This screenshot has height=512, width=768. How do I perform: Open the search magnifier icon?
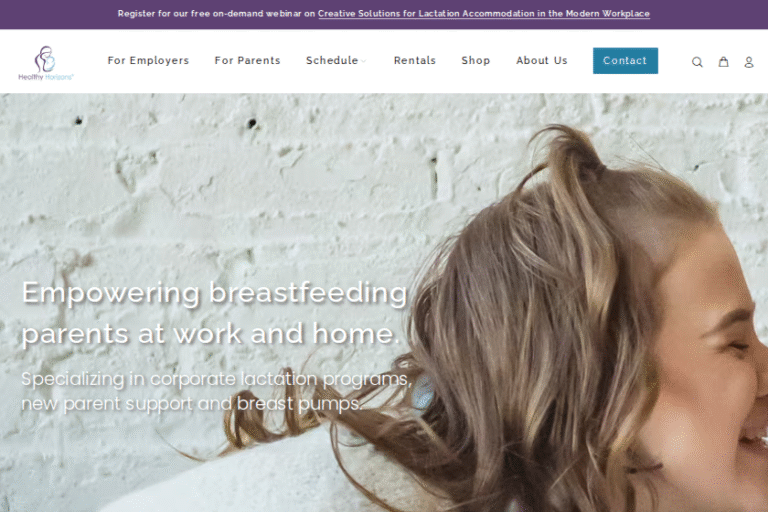(697, 62)
